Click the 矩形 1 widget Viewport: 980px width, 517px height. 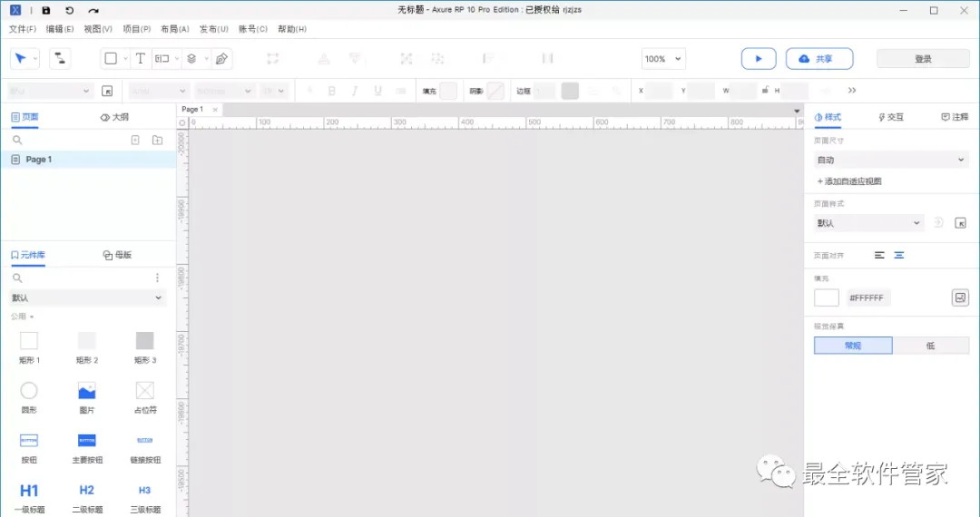pos(29,347)
